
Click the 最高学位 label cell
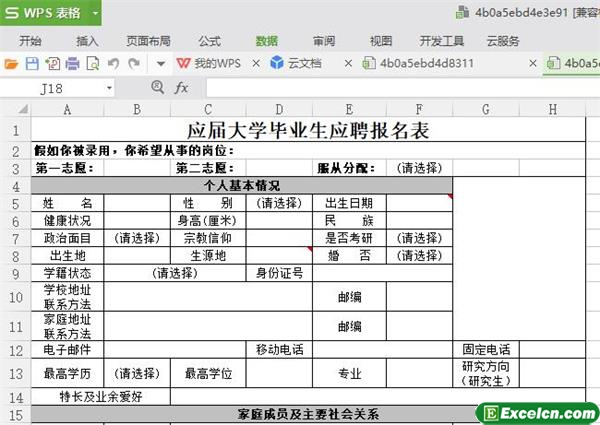(x=208, y=373)
